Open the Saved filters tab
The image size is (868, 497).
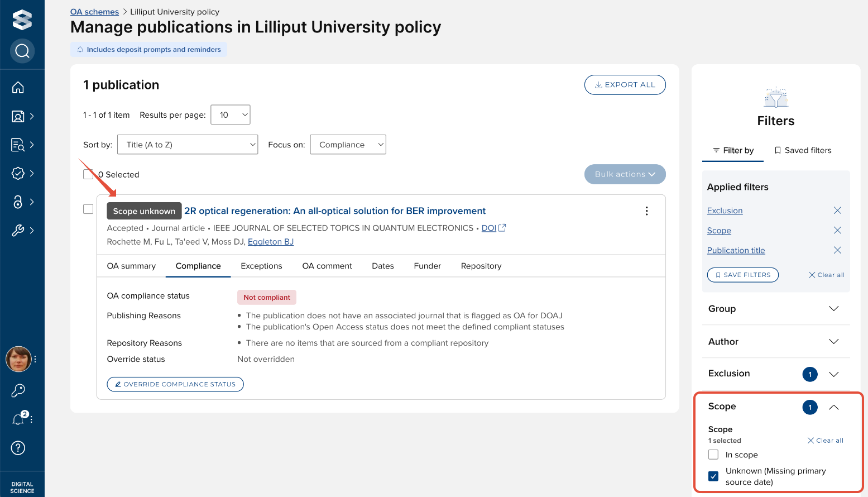click(x=803, y=150)
